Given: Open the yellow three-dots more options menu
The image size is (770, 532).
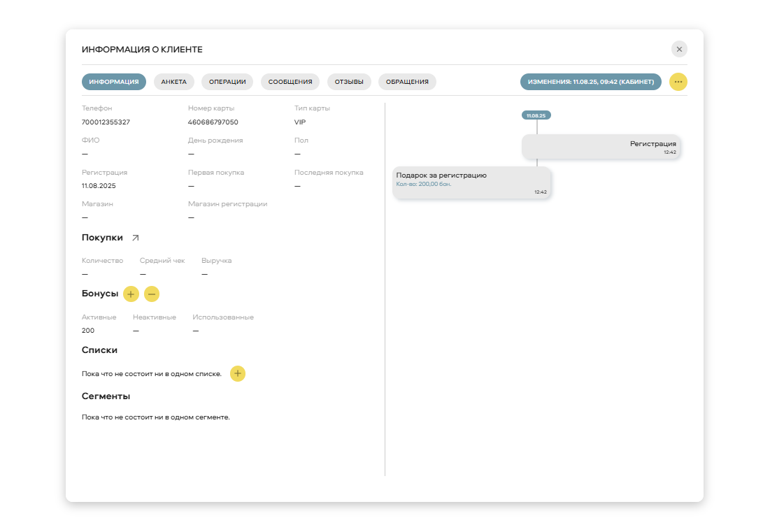Looking at the screenshot, I should click(x=678, y=82).
